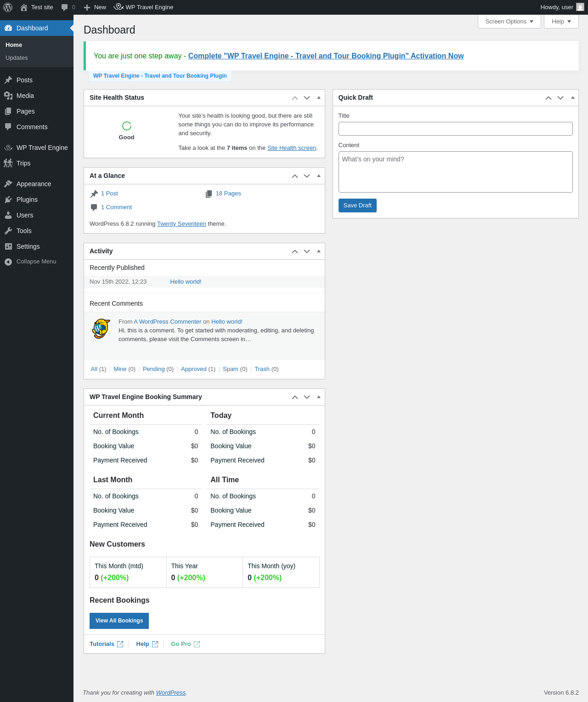Open A WordPress Commenter link
Viewport: 588px width, 702px height.
[x=168, y=322]
